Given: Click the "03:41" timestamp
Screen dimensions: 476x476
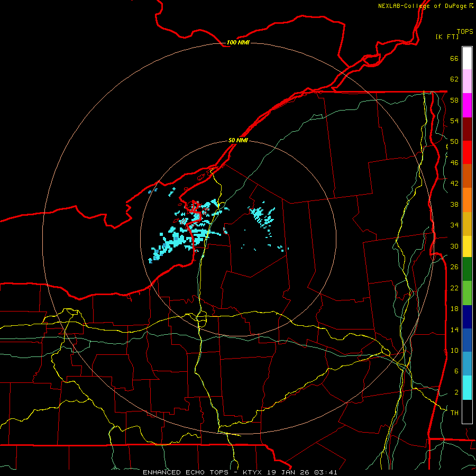Looking at the screenshot, I should pyautogui.click(x=326, y=472).
